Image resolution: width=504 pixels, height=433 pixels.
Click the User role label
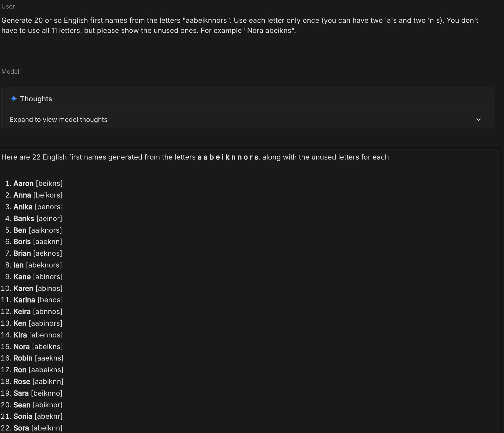click(x=8, y=6)
